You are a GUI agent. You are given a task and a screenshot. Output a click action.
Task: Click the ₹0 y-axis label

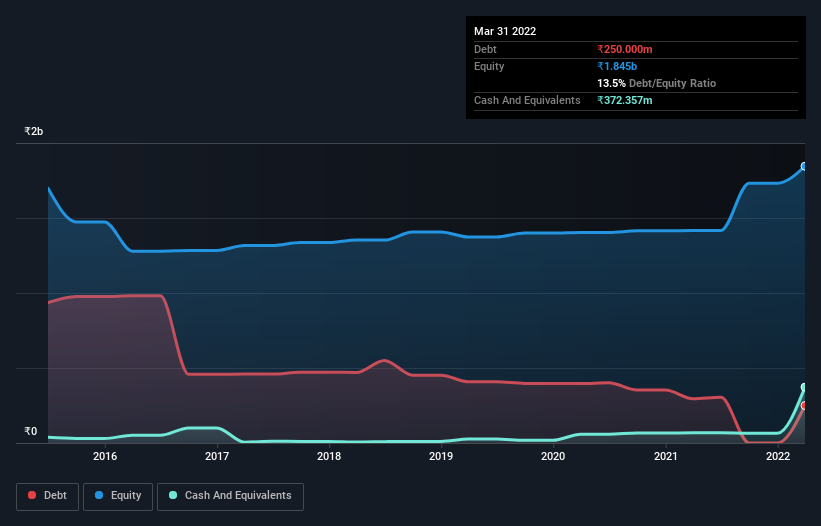(31, 431)
